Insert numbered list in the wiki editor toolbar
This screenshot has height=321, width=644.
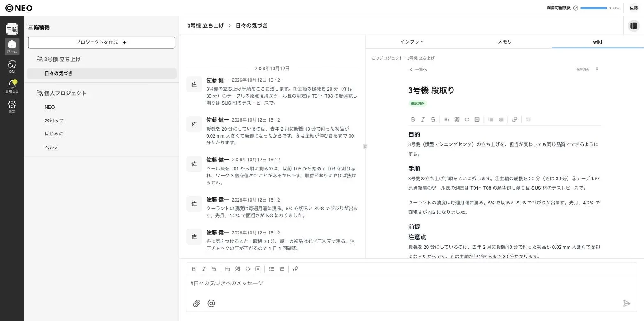click(501, 119)
